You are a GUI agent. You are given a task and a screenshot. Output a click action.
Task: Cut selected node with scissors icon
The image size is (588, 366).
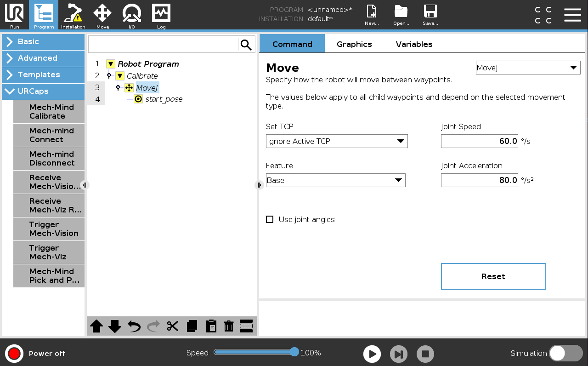tap(173, 326)
